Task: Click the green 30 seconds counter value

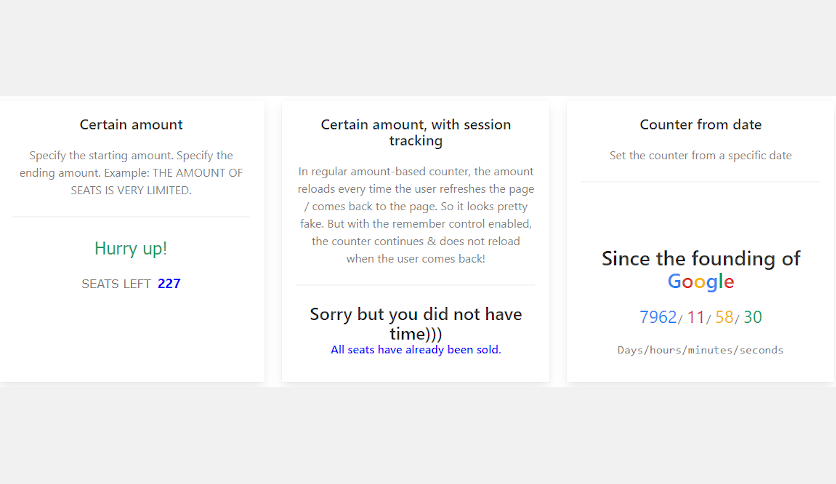Action: 752,318
